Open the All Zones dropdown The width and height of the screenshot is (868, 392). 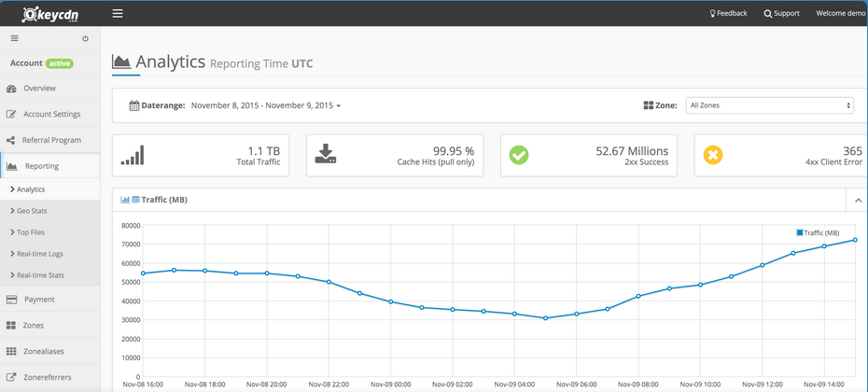(769, 105)
